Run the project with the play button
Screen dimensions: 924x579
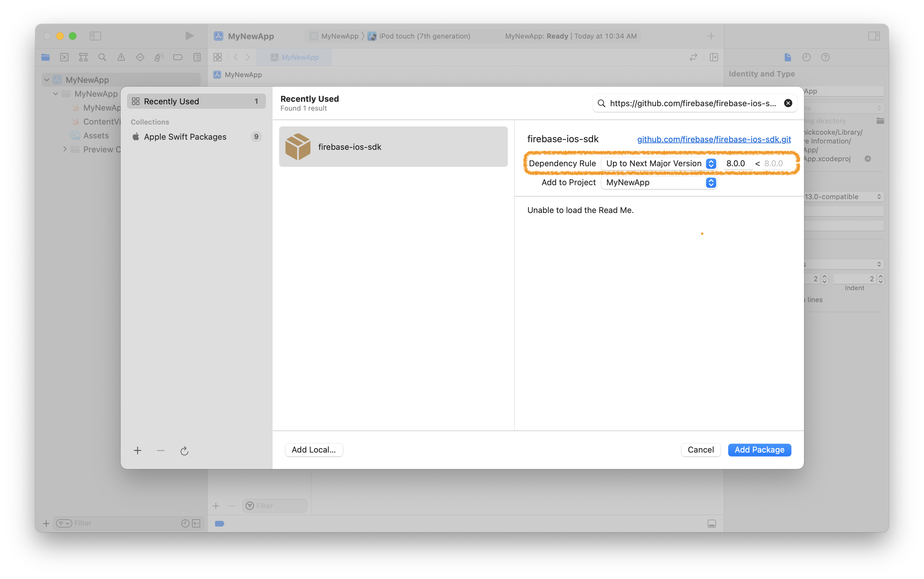click(x=189, y=36)
